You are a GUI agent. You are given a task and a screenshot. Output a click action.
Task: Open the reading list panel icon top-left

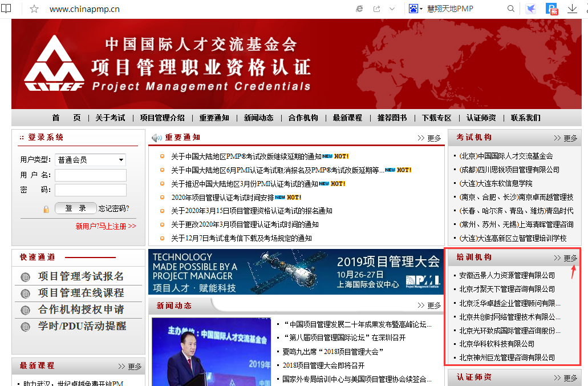click(7, 9)
